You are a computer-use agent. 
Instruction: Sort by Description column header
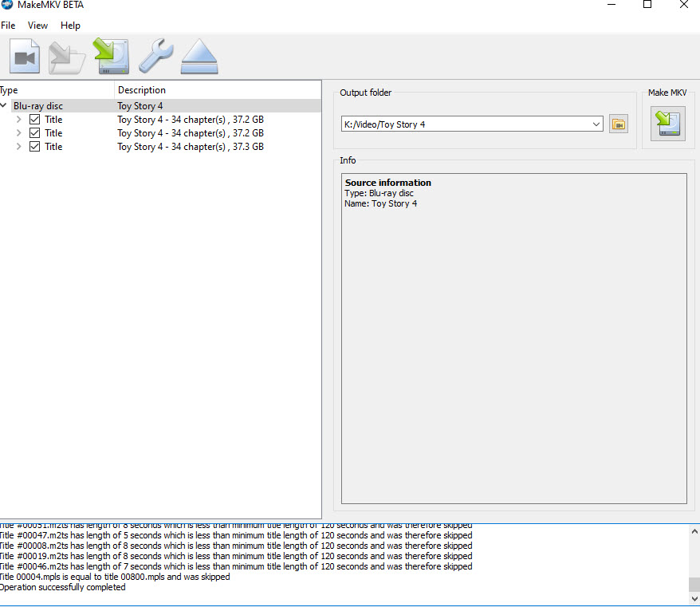(x=218, y=90)
